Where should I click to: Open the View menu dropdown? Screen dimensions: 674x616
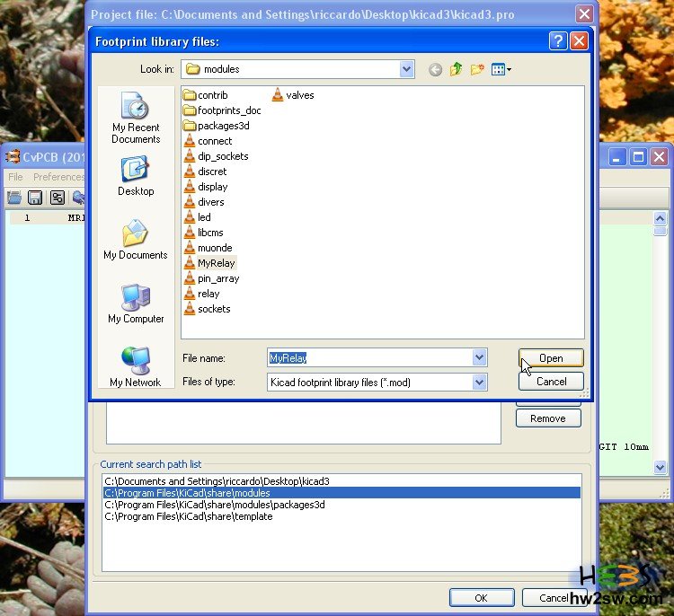click(x=501, y=69)
